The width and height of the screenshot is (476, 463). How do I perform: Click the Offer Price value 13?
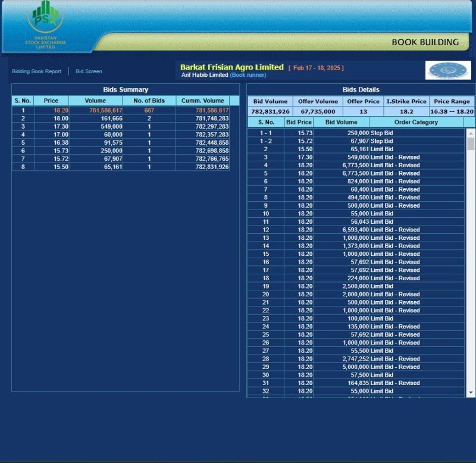point(364,112)
